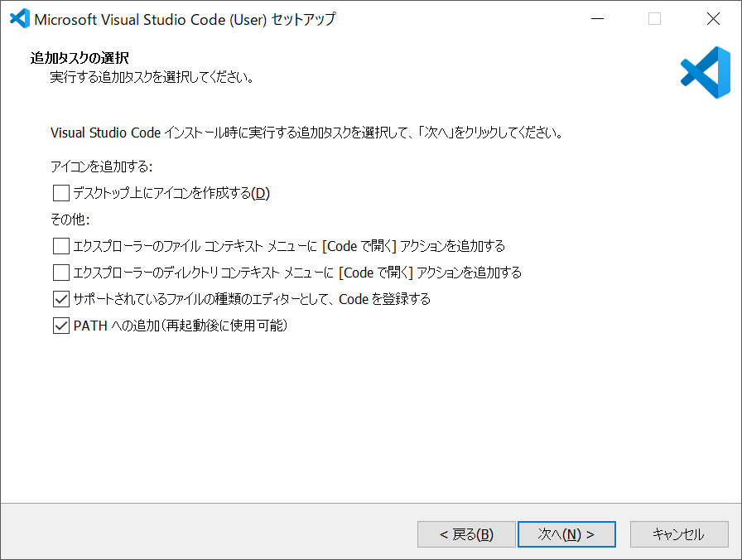The width and height of the screenshot is (742, 560).
Task: Enable ファイル コンテキスト メニューの [Code で開く] option
Action: pos(60,246)
